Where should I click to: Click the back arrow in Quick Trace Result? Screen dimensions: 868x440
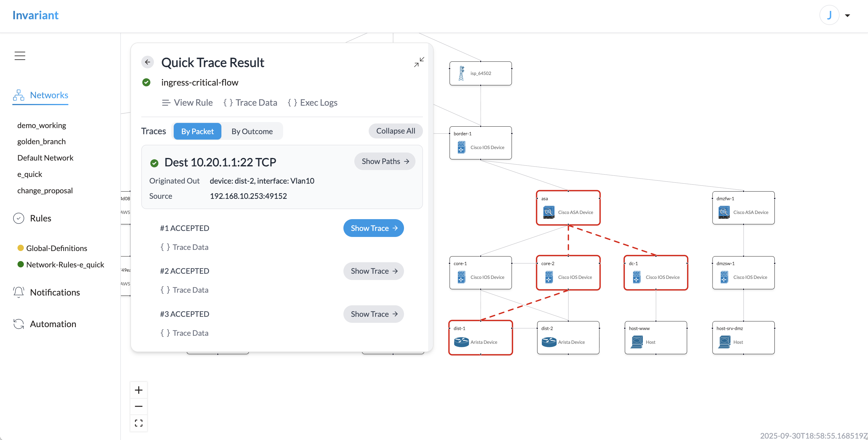[x=147, y=62]
